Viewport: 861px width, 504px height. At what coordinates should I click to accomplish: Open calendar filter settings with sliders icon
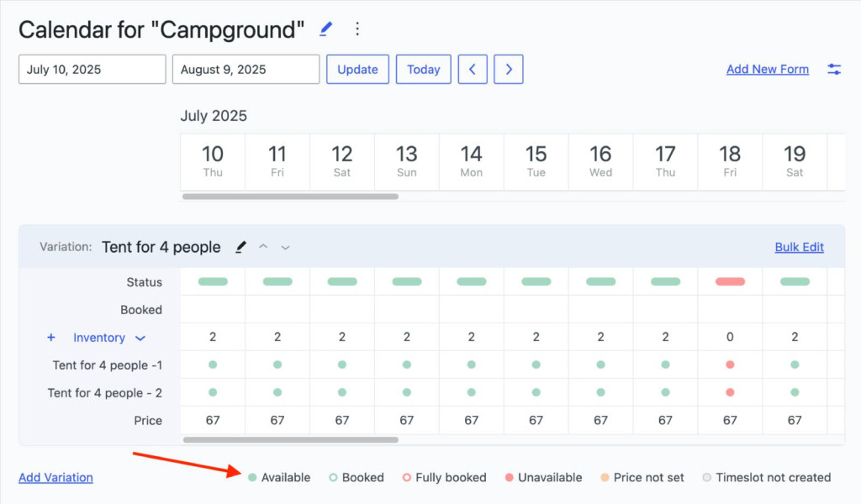(834, 69)
